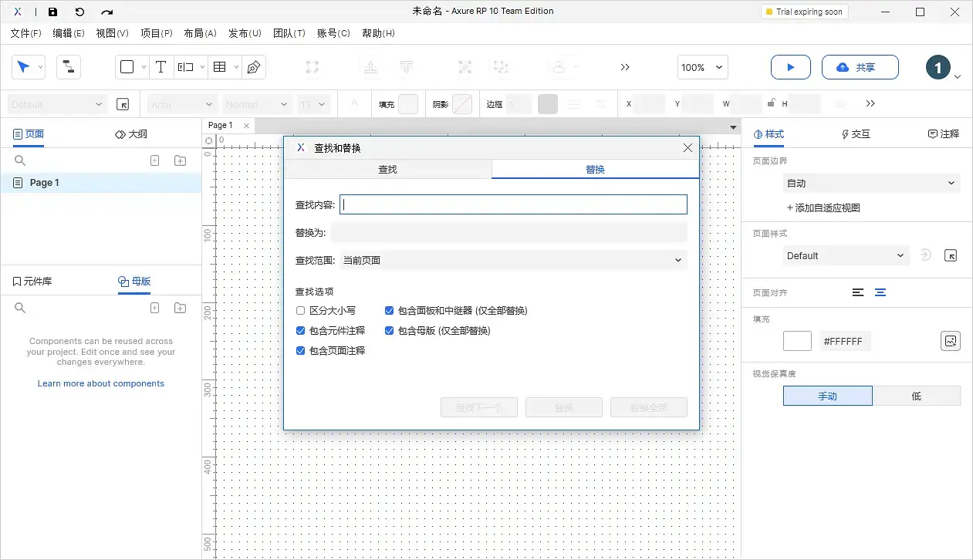Image resolution: width=973 pixels, height=560 pixels.
Task: Open the 100% zoom level dropdown
Action: coord(701,67)
